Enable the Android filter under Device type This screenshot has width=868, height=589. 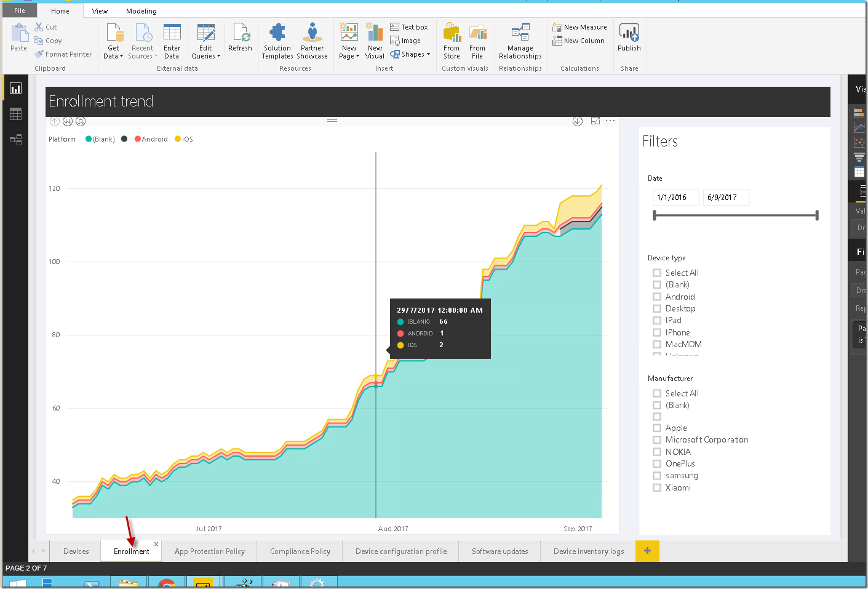tap(656, 297)
